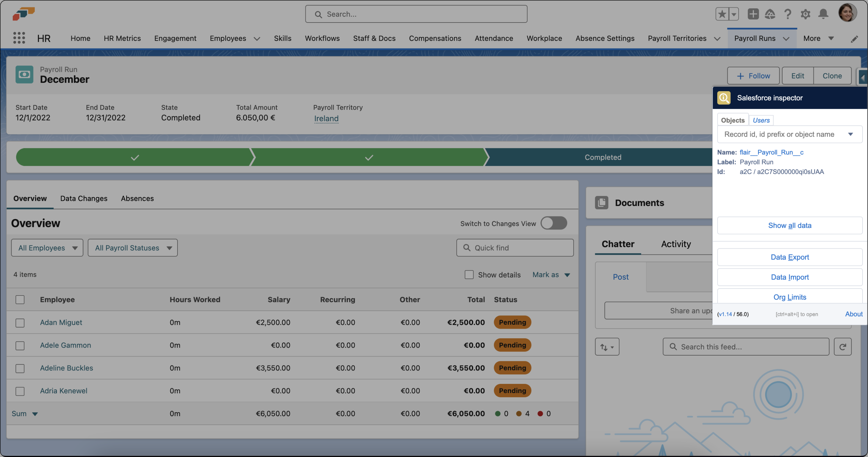Open the App Launcher waffle icon
This screenshot has width=868, height=457.
pyautogui.click(x=19, y=38)
